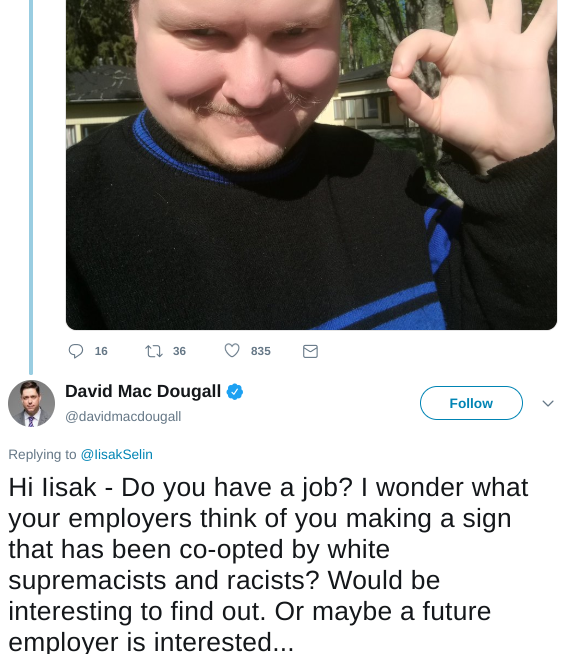
Task: Open the reply tweet text body
Action: pos(268,564)
